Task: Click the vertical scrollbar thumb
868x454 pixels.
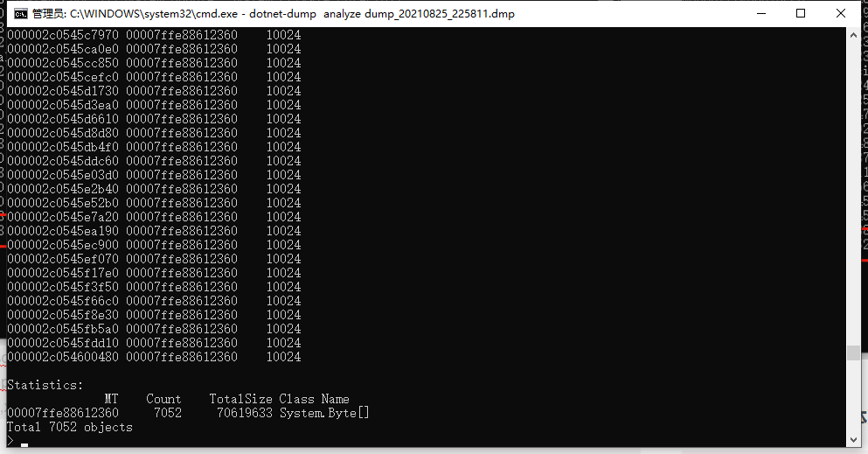Action: [x=853, y=353]
